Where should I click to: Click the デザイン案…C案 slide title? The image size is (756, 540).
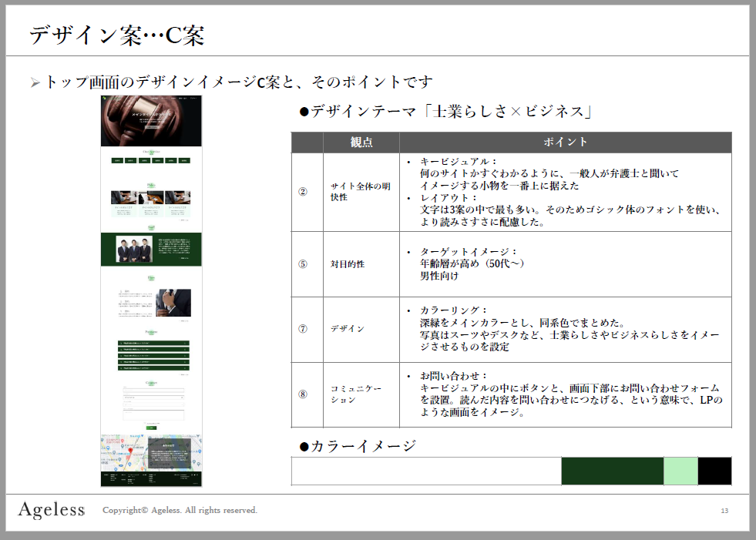pos(116,35)
